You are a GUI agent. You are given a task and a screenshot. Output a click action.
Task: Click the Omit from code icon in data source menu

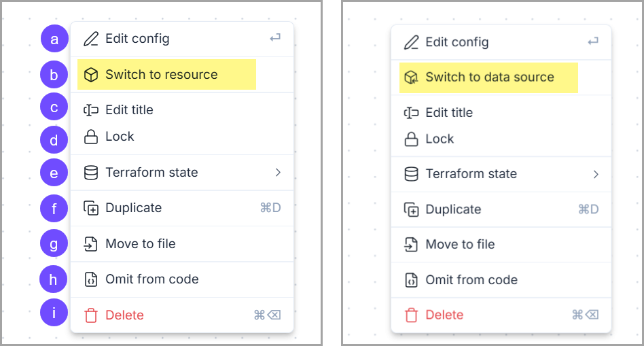click(x=411, y=280)
